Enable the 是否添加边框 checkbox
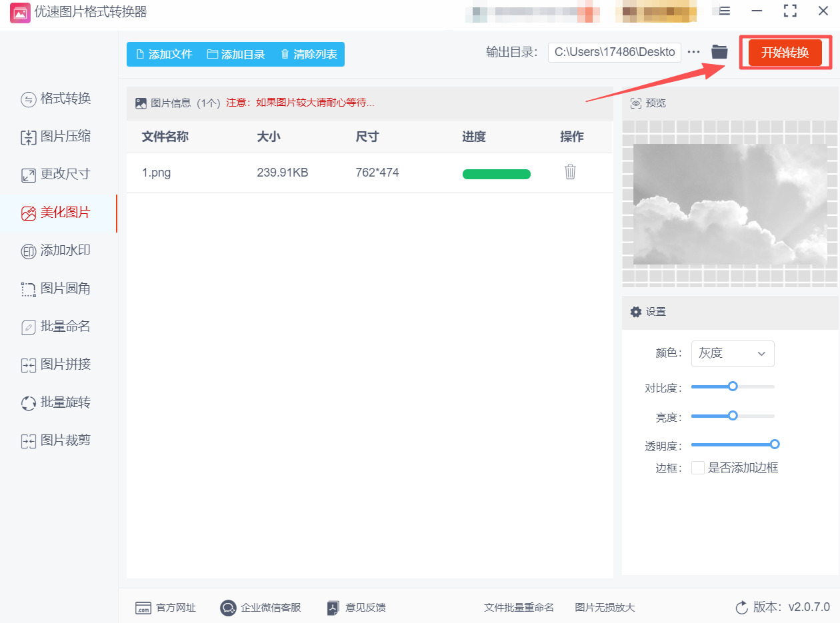The height and width of the screenshot is (623, 840). (x=697, y=467)
